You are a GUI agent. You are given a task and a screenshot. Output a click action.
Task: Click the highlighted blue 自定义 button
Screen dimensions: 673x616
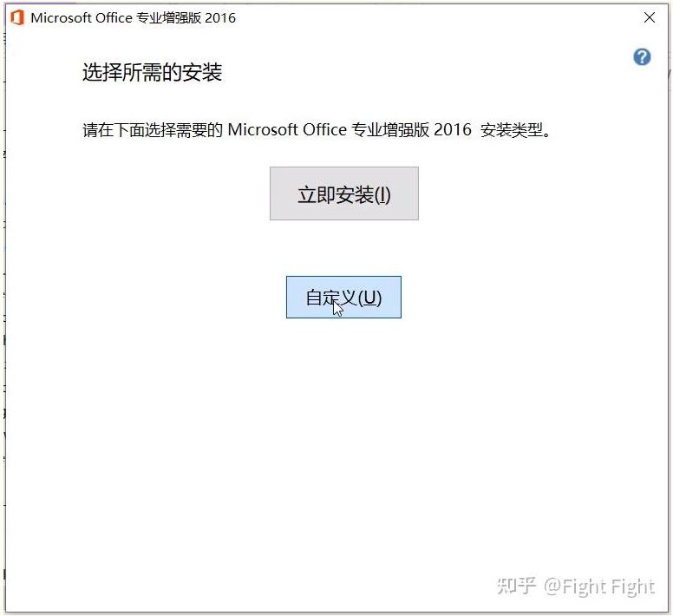pyautogui.click(x=343, y=297)
